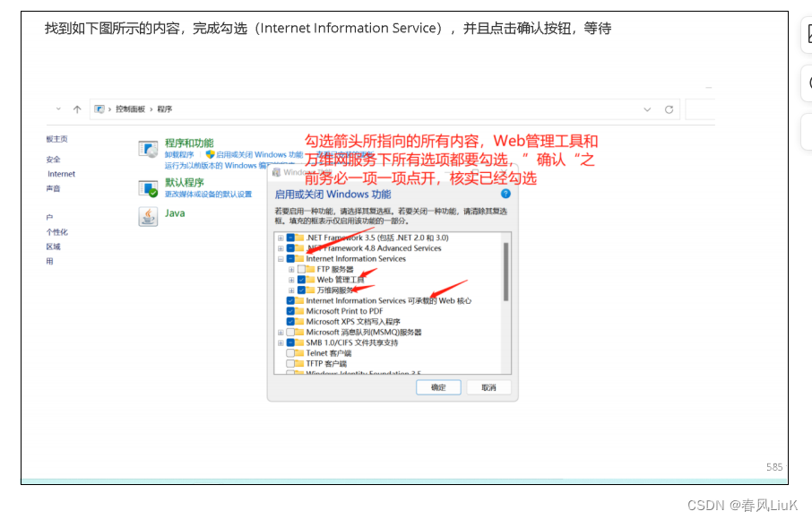
Task: Click the Control Panel icon in the address bar
Action: pyautogui.click(x=99, y=109)
